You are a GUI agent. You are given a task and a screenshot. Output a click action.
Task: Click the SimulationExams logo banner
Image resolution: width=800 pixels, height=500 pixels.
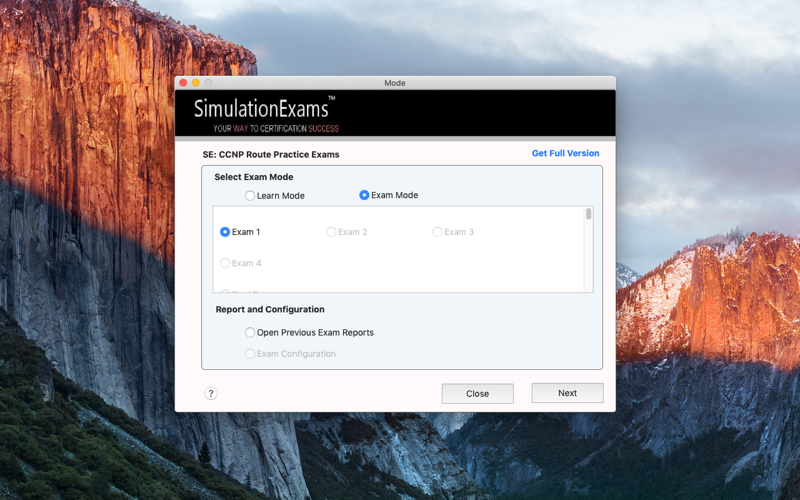coord(395,113)
